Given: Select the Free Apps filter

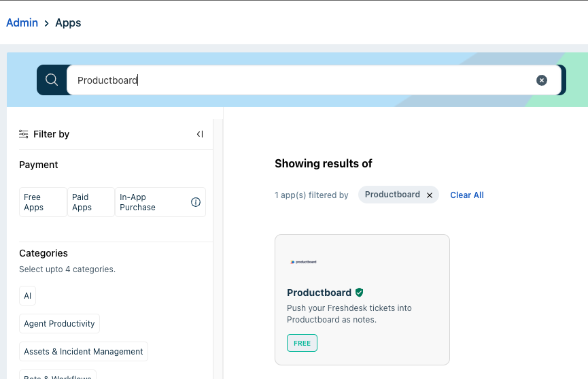Looking at the screenshot, I should tap(43, 202).
